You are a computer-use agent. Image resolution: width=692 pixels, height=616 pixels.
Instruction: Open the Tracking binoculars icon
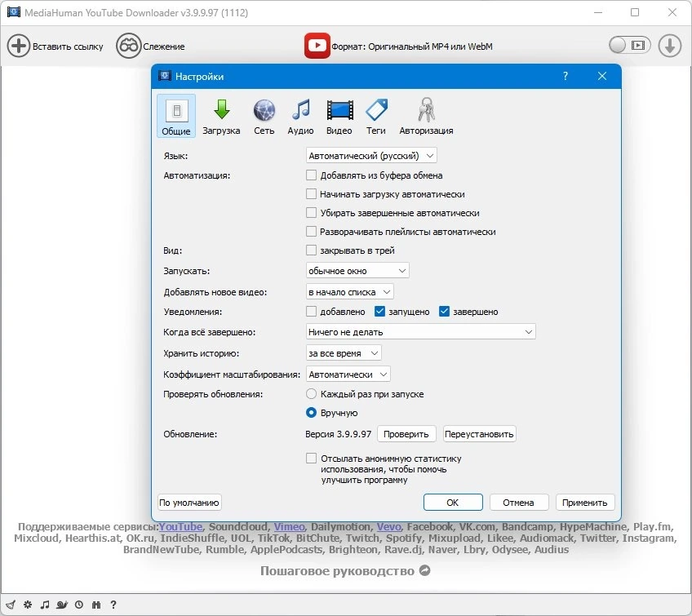[128, 46]
